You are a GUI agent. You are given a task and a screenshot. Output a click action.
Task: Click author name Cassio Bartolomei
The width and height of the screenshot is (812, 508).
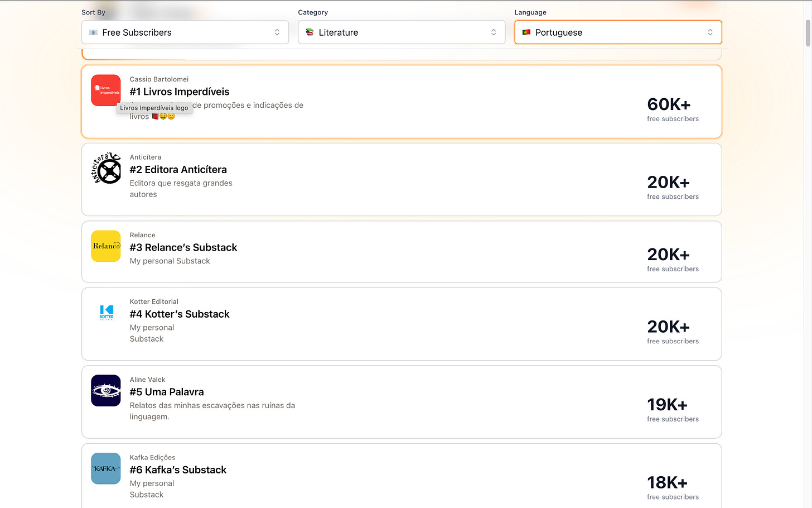point(159,79)
